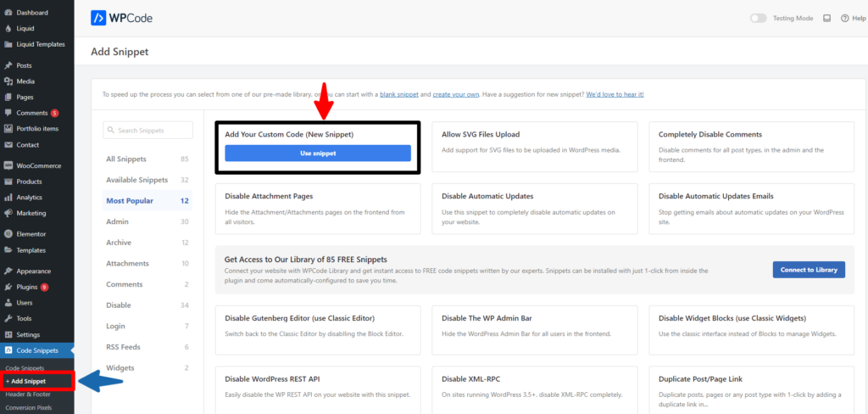Open the Help question mark icon
The image size is (868, 414).
coord(844,18)
